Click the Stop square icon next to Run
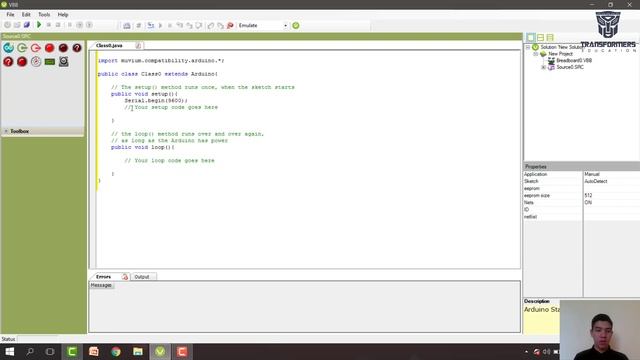Screen dimensions: 640x360 [x=49, y=25]
